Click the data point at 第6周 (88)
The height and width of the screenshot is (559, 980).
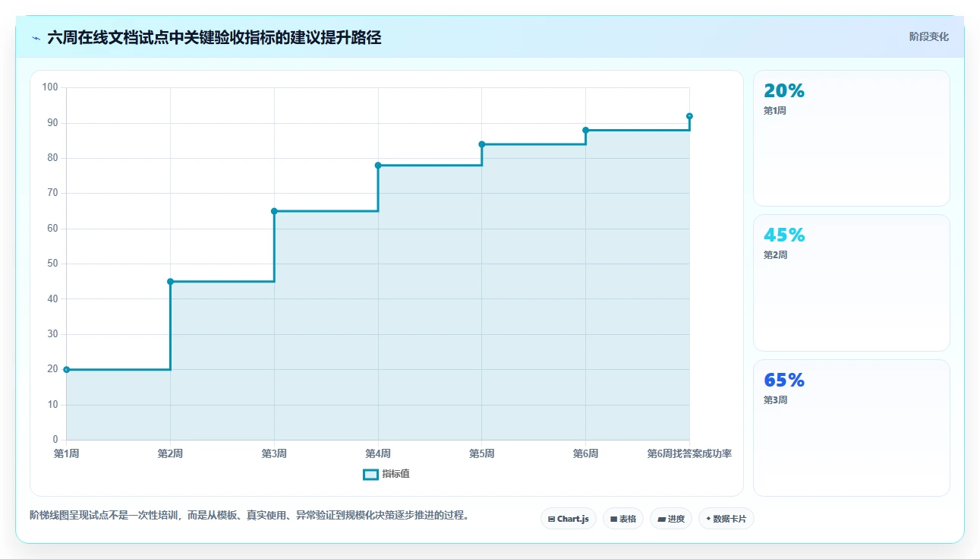tap(585, 131)
